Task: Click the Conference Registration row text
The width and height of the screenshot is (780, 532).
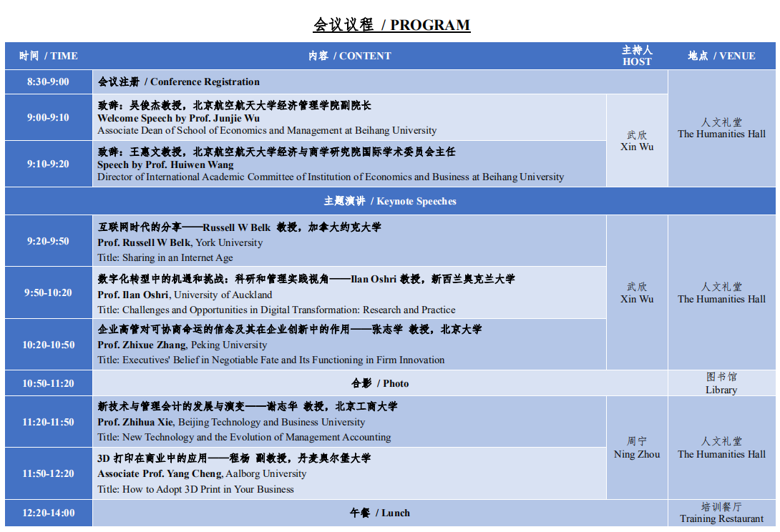Action: 179,82
